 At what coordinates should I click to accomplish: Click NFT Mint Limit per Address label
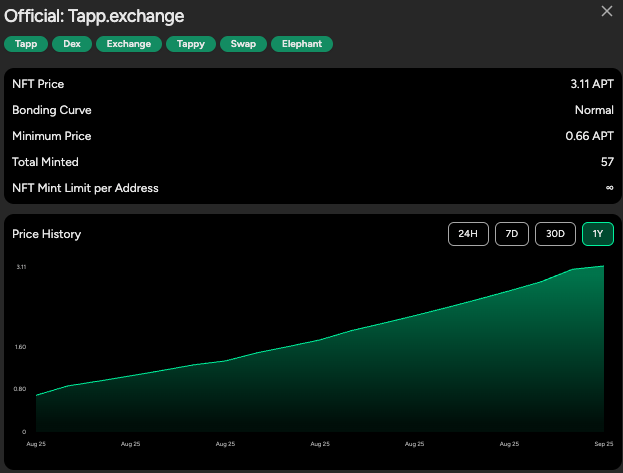pyautogui.click(x=85, y=188)
